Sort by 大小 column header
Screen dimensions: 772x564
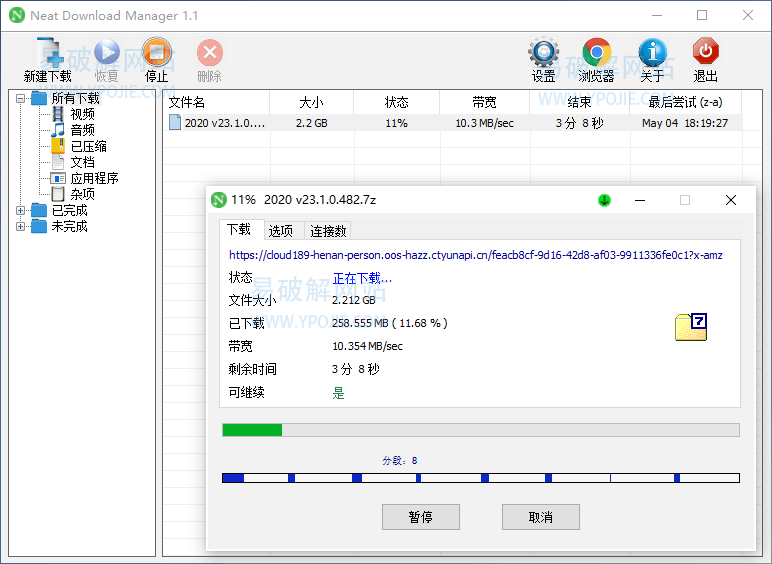(x=312, y=102)
